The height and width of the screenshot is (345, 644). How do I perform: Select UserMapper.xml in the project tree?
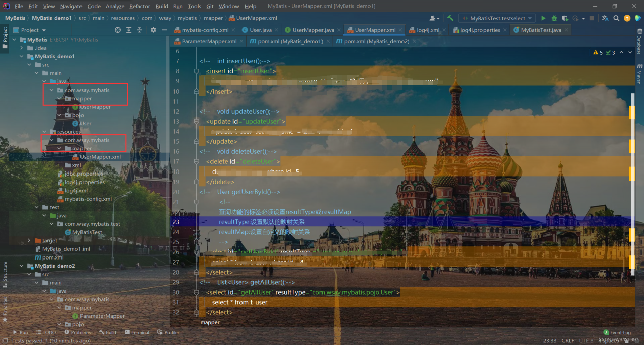tap(100, 157)
